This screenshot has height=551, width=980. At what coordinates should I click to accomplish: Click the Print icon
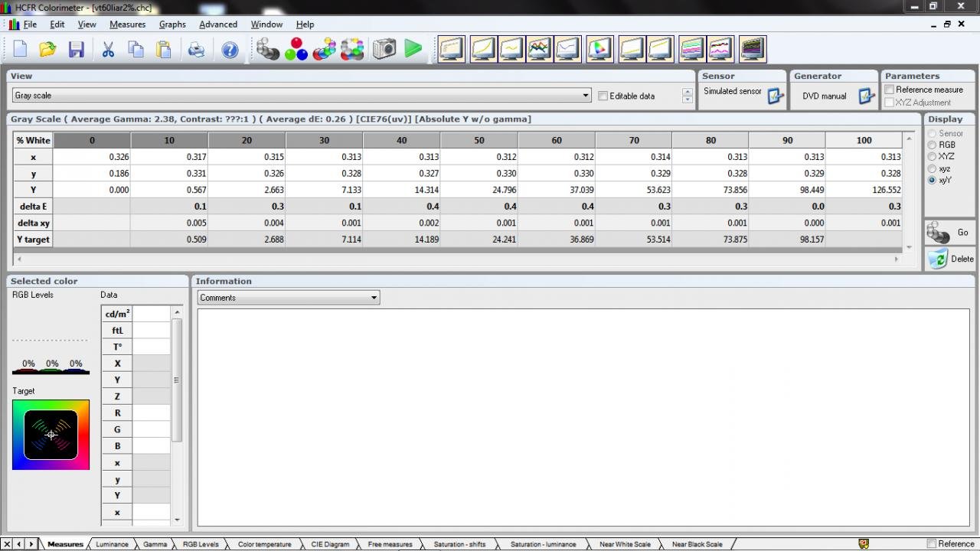(x=196, y=50)
